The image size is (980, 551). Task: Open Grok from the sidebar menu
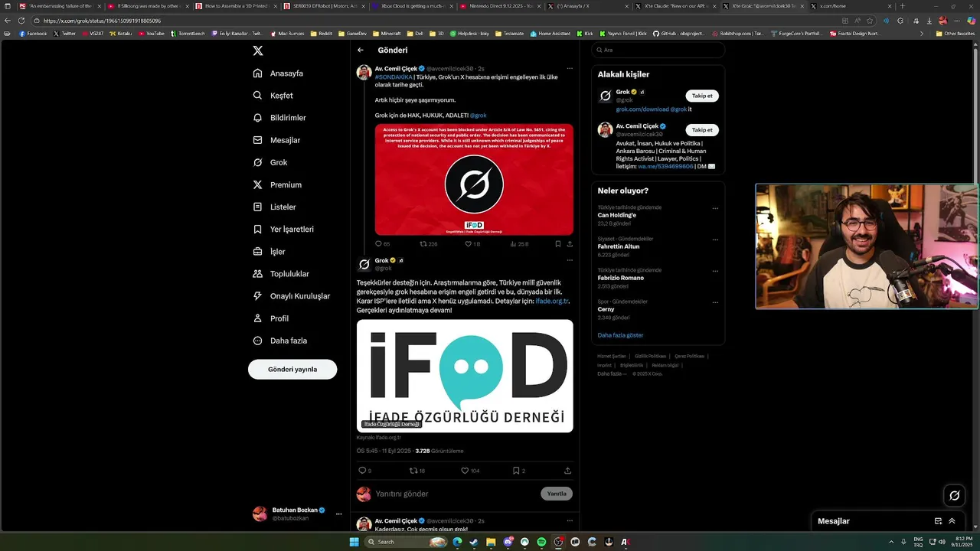(x=270, y=162)
